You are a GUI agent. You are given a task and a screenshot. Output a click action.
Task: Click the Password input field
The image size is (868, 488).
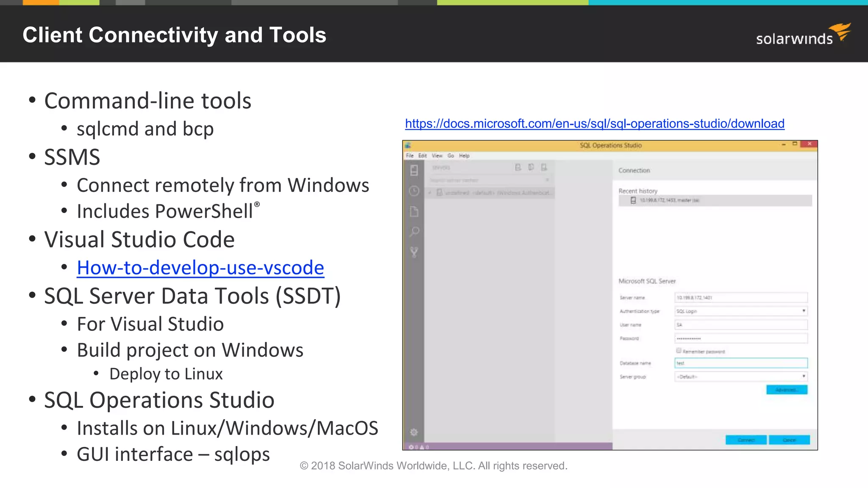(741, 338)
